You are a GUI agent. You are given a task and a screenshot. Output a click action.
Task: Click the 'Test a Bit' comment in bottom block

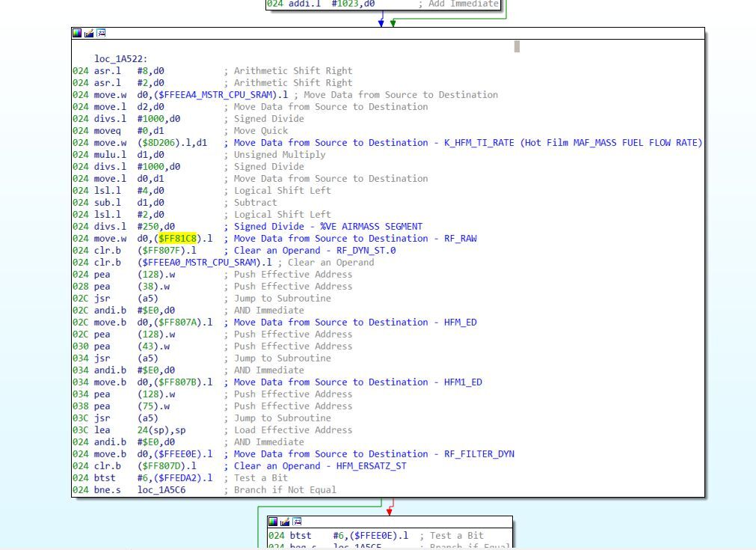[457, 536]
